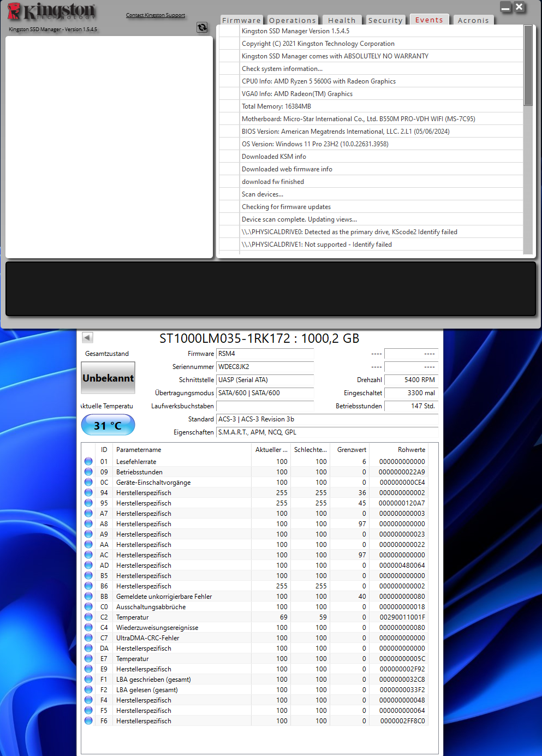The height and width of the screenshot is (756, 542).
Task: Minimize the Kingston SSD Manager window
Action: point(506,7)
